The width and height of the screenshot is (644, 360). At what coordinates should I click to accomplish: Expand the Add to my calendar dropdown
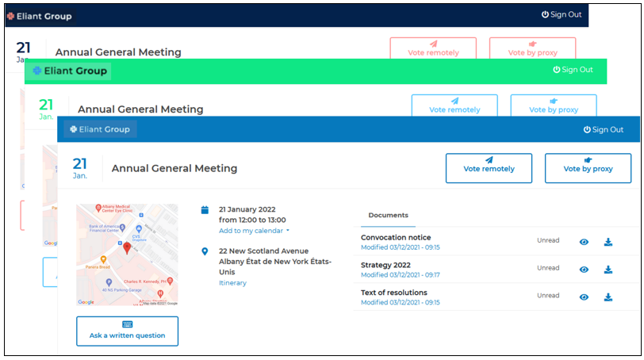[254, 231]
